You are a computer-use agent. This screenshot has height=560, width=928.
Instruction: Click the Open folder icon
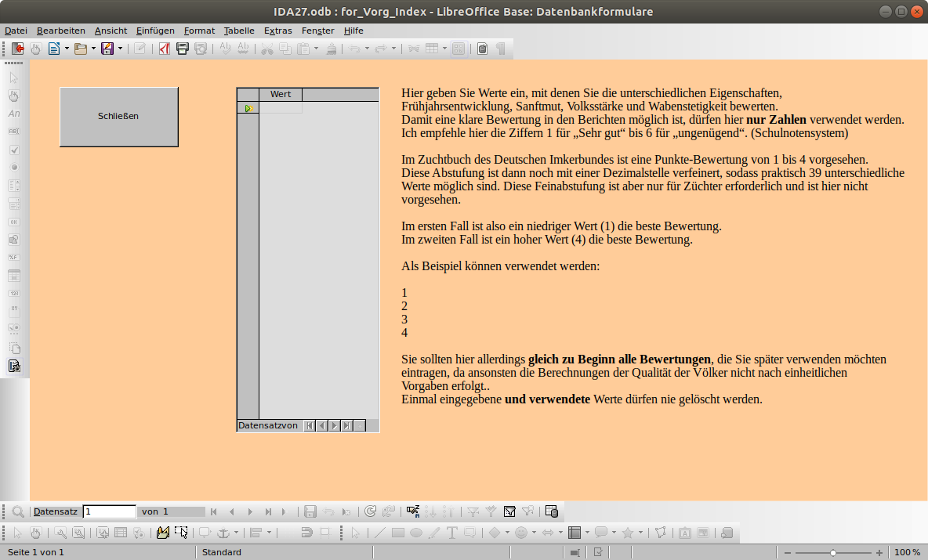(81, 49)
